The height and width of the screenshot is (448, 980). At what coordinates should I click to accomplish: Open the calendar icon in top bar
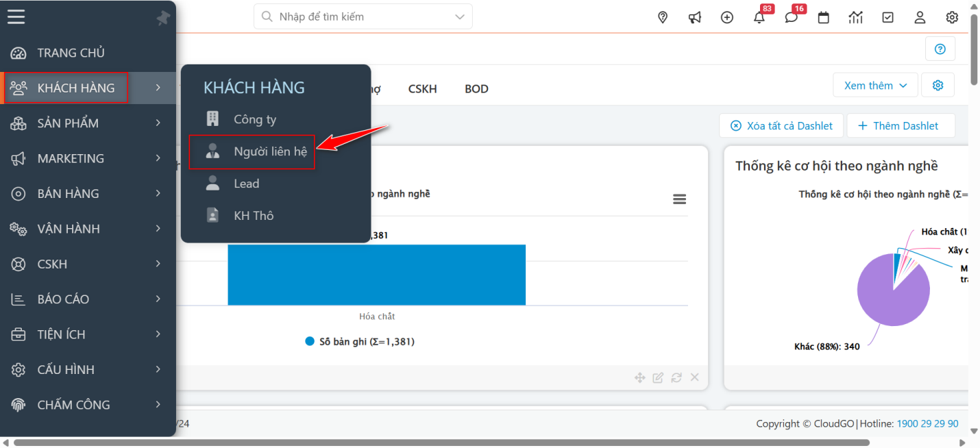click(823, 17)
